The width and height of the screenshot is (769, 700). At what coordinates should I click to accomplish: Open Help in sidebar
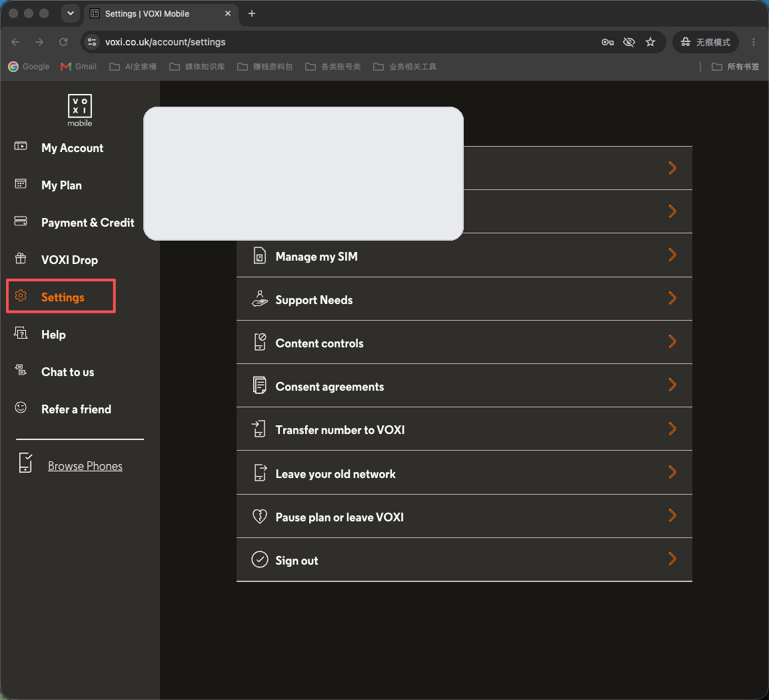[53, 335]
